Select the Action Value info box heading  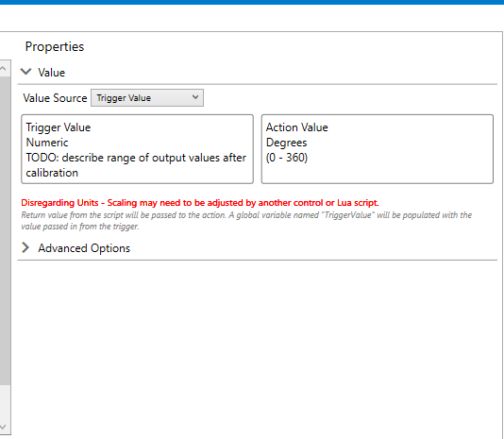pyautogui.click(x=297, y=127)
